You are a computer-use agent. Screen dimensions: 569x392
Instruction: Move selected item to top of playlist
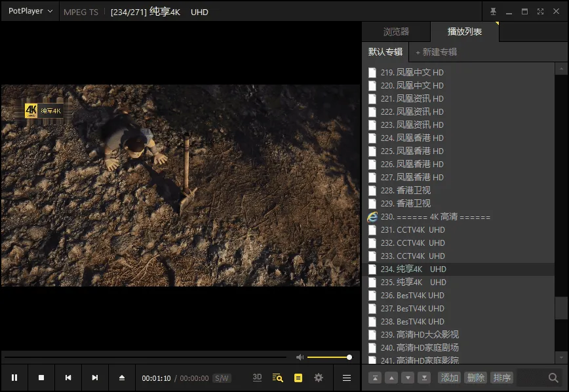coord(374,378)
